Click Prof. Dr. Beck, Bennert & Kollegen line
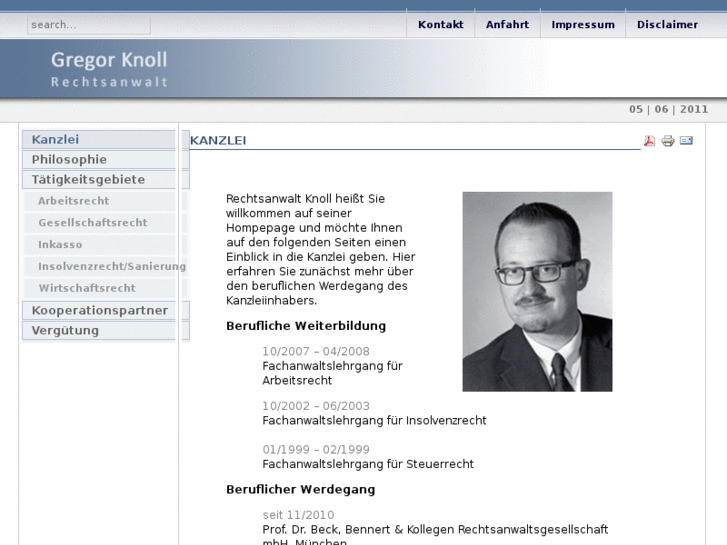 pos(435,530)
